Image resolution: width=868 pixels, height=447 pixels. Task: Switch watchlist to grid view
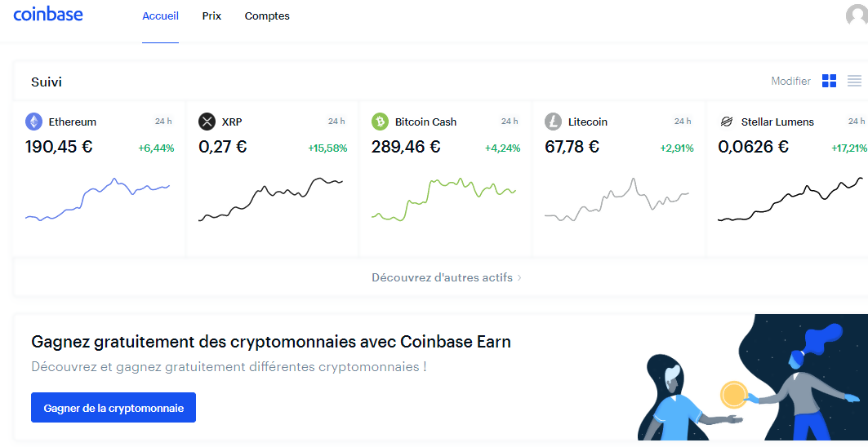[830, 81]
